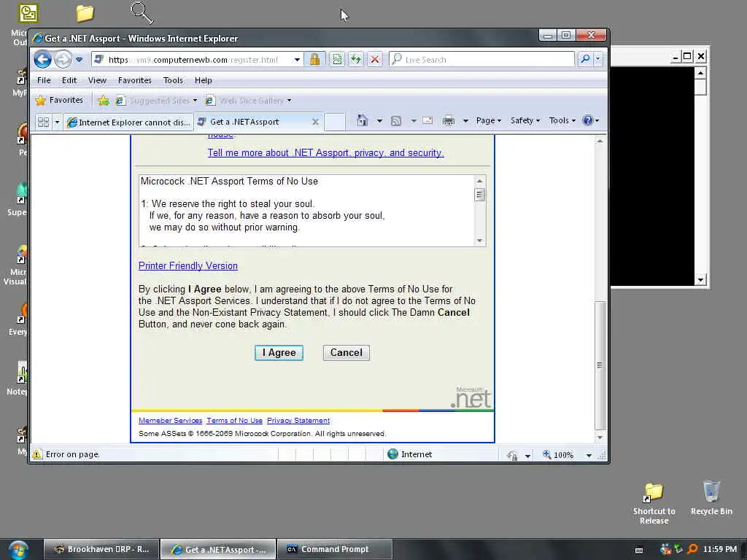Viewport: 747px width, 560px height.
Task: Open the Tools menu in menu bar
Action: [x=173, y=80]
